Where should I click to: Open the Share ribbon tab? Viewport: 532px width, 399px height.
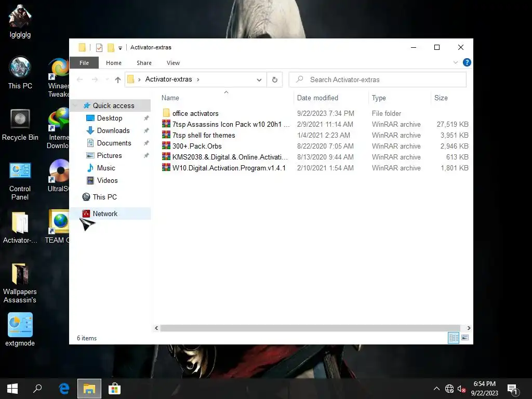[144, 63]
